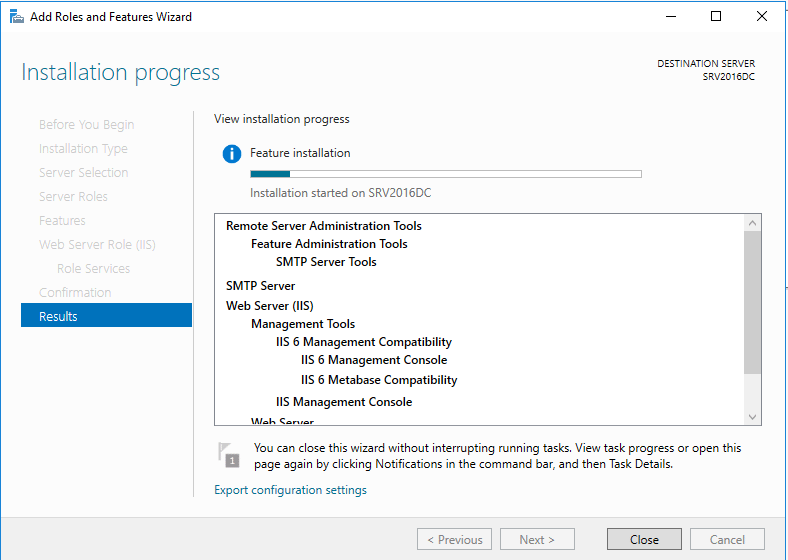The width and height of the screenshot is (788, 560).
Task: Click SMTP Server Tools entry
Action: coord(326,262)
